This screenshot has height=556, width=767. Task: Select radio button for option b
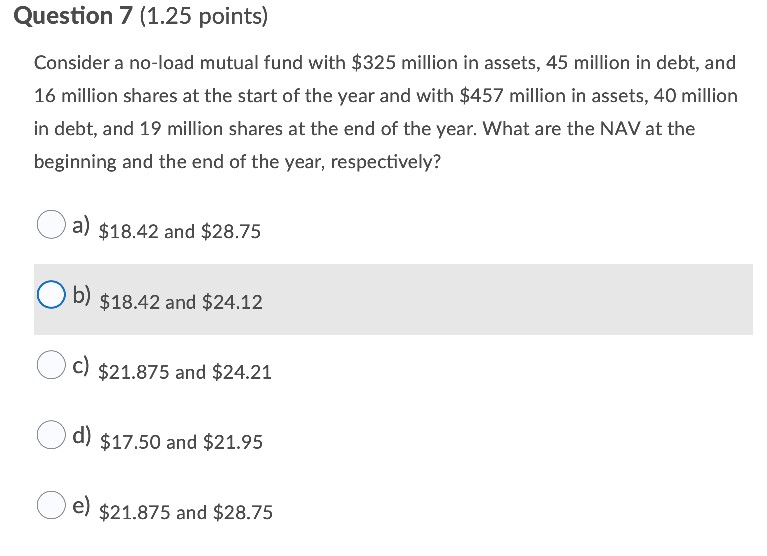(x=51, y=294)
